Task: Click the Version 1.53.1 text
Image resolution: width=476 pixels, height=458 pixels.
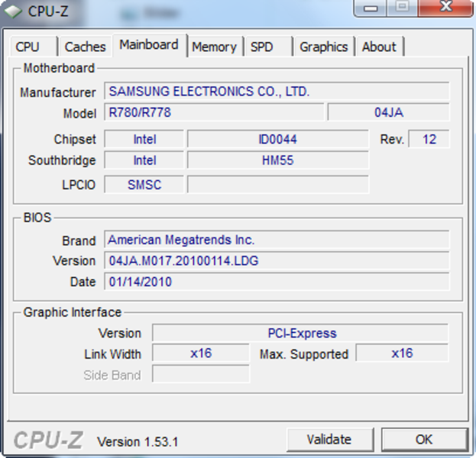Action: [138, 442]
